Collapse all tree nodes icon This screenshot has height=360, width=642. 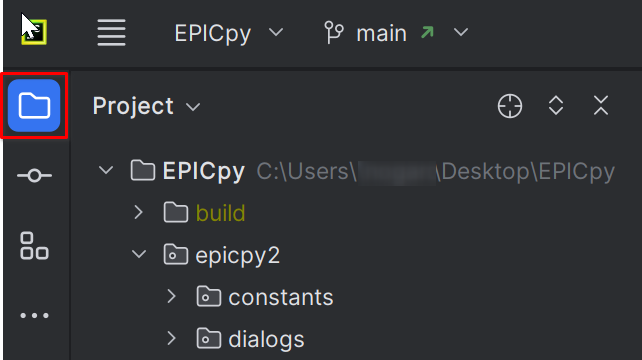(601, 106)
